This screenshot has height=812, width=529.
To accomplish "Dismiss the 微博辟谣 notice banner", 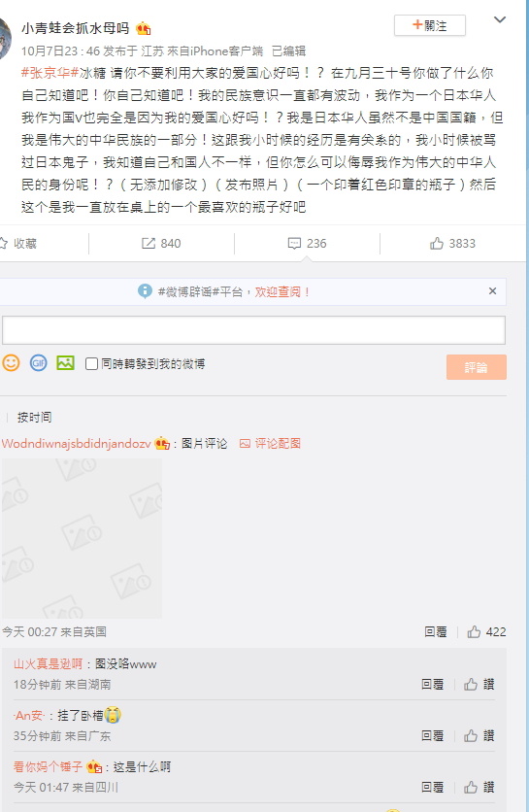I will [492, 291].
